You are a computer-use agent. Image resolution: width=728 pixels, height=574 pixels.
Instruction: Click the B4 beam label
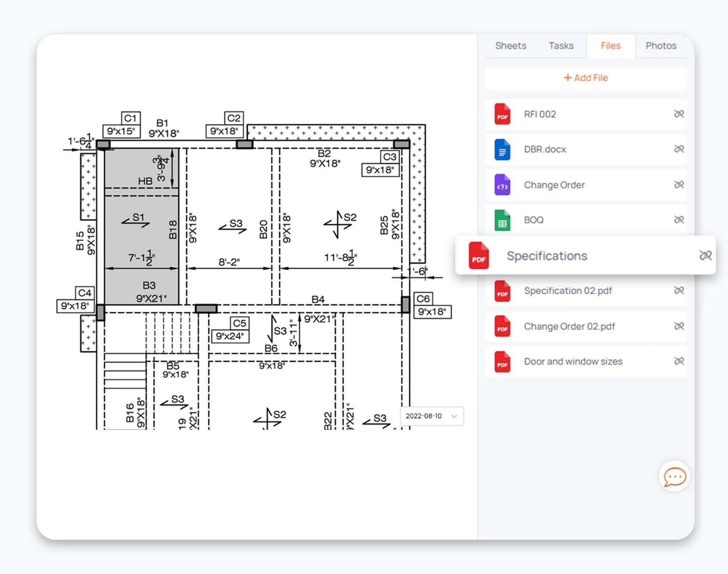(x=318, y=300)
